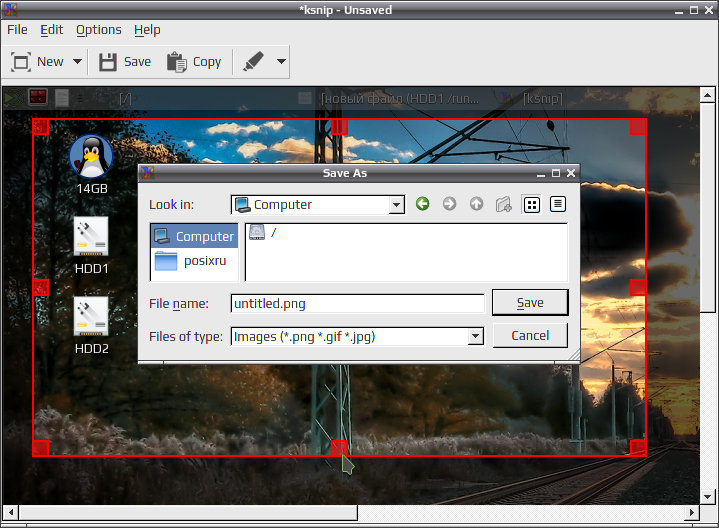Click the 14GB penguin desktop icon
Screen dimensions: 719x528
(92, 165)
